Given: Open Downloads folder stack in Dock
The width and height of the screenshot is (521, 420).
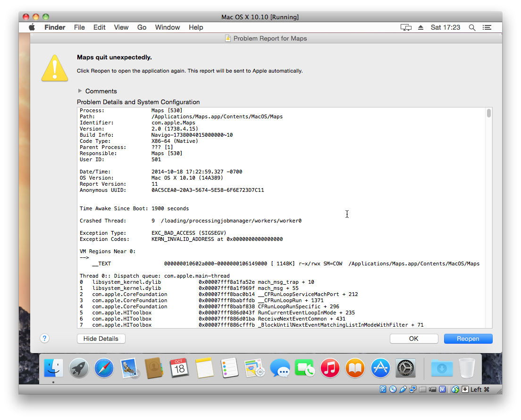Looking at the screenshot, I should [x=442, y=368].
